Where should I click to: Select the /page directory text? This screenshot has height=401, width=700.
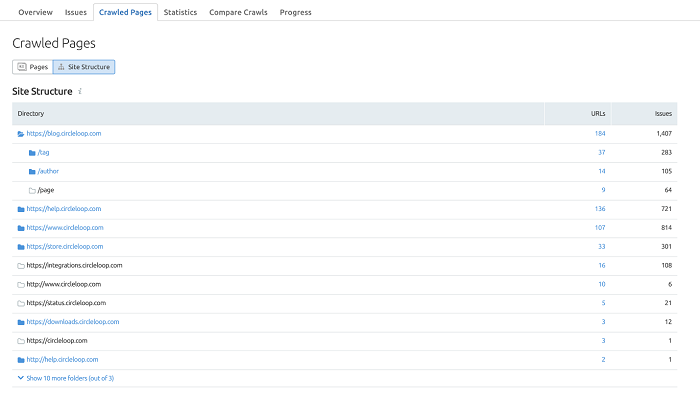(x=46, y=190)
